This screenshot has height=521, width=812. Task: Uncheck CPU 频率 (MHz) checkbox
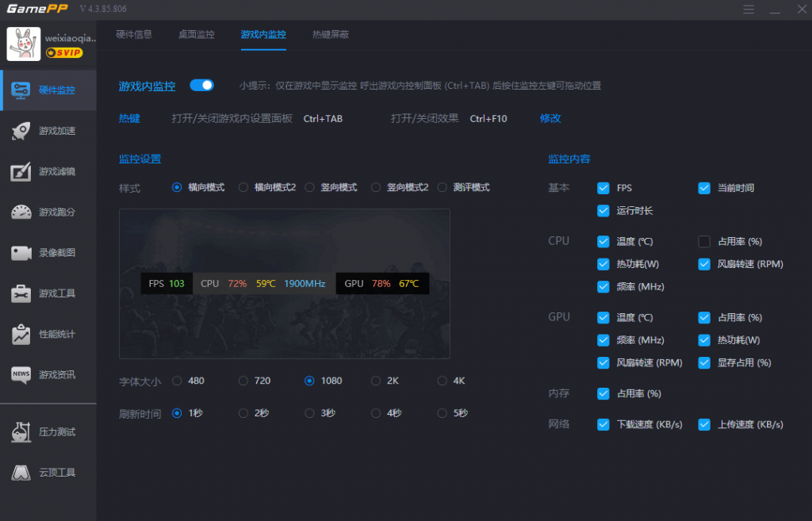[603, 287]
